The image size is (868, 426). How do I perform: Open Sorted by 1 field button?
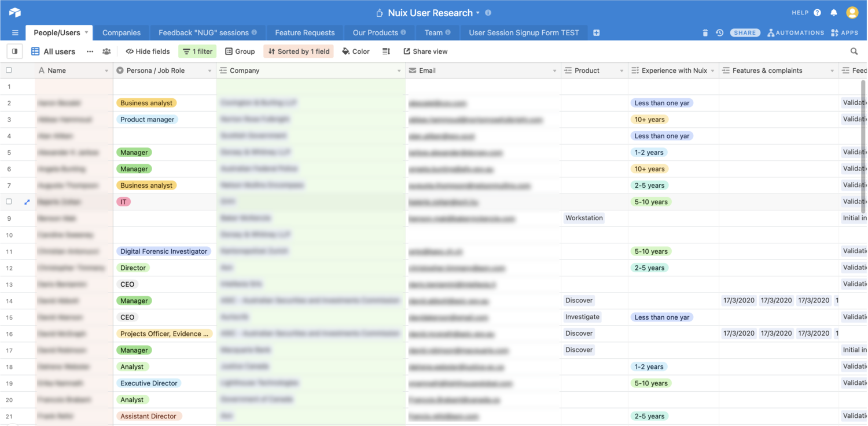(299, 51)
